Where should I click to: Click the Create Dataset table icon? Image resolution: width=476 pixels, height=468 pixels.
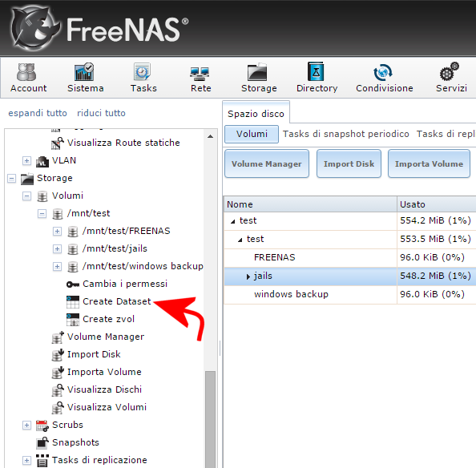point(73,301)
